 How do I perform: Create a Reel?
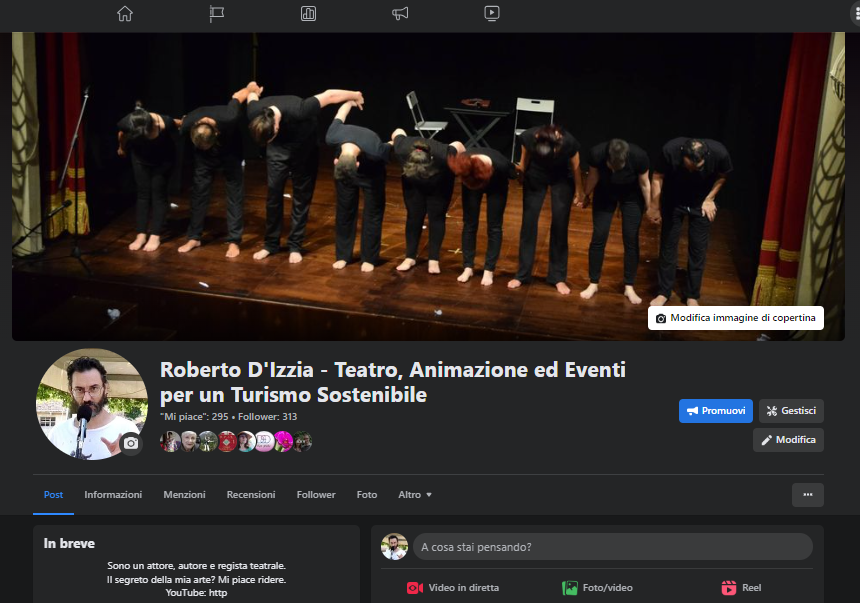coord(741,588)
